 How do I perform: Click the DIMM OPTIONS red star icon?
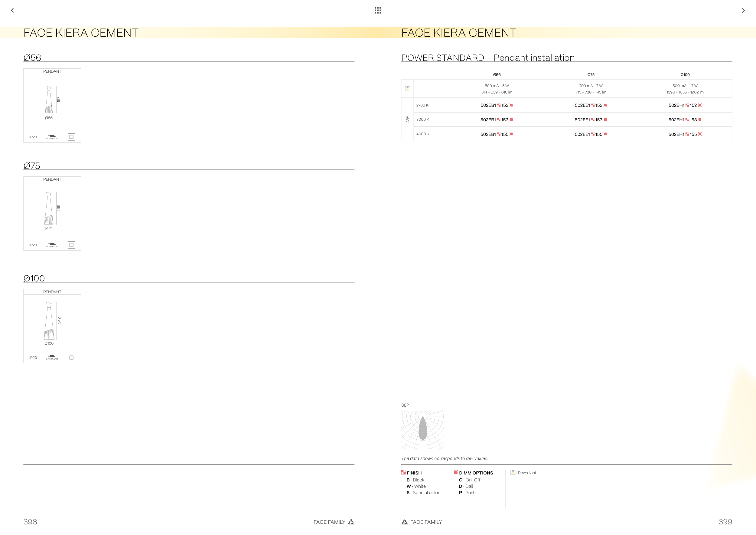click(456, 472)
